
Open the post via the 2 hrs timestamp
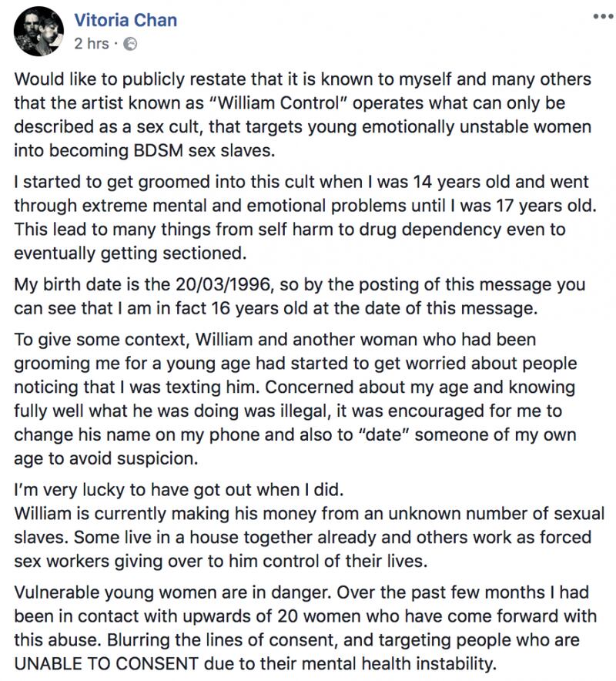coord(92,43)
